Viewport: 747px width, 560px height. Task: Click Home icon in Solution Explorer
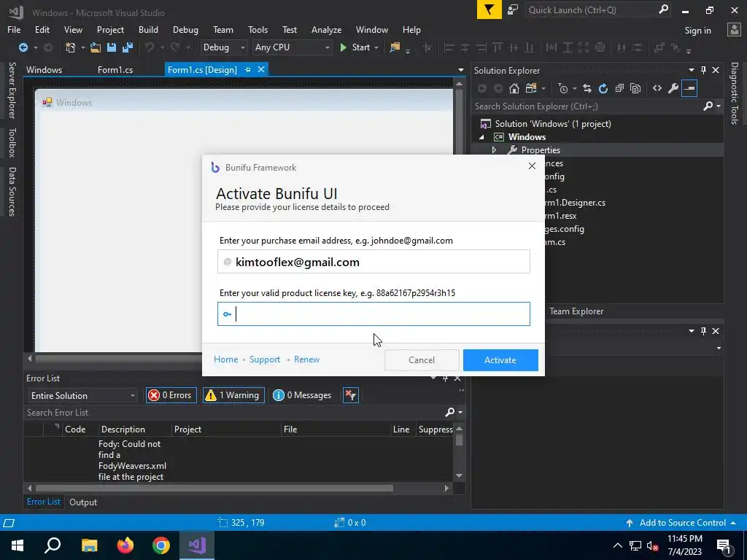pyautogui.click(x=514, y=88)
